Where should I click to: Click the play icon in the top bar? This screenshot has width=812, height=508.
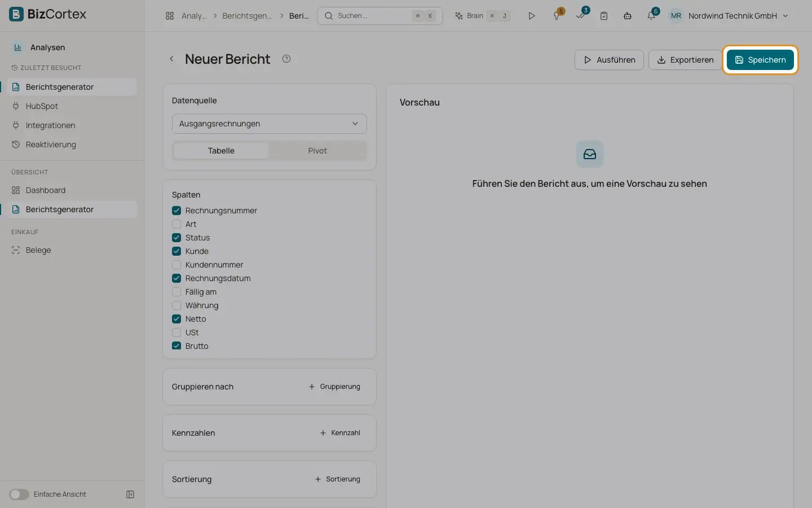click(x=531, y=16)
